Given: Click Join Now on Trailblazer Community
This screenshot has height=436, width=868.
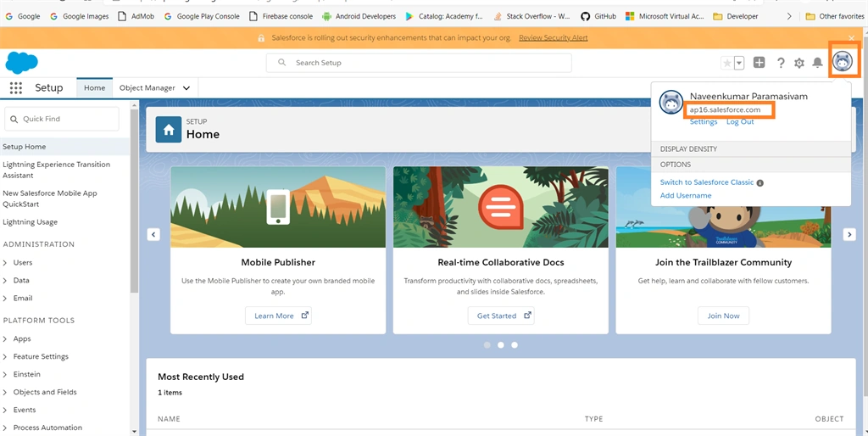Looking at the screenshot, I should [724, 316].
